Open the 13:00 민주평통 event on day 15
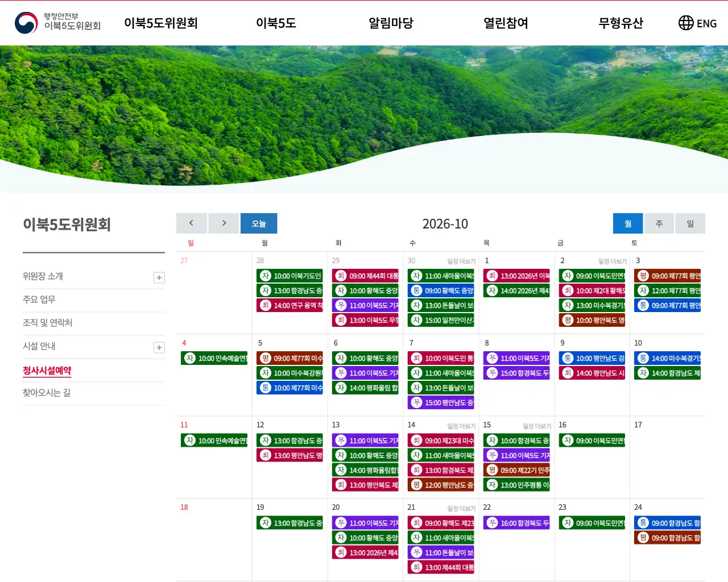Viewport: 728px width, 582px height. click(x=516, y=485)
